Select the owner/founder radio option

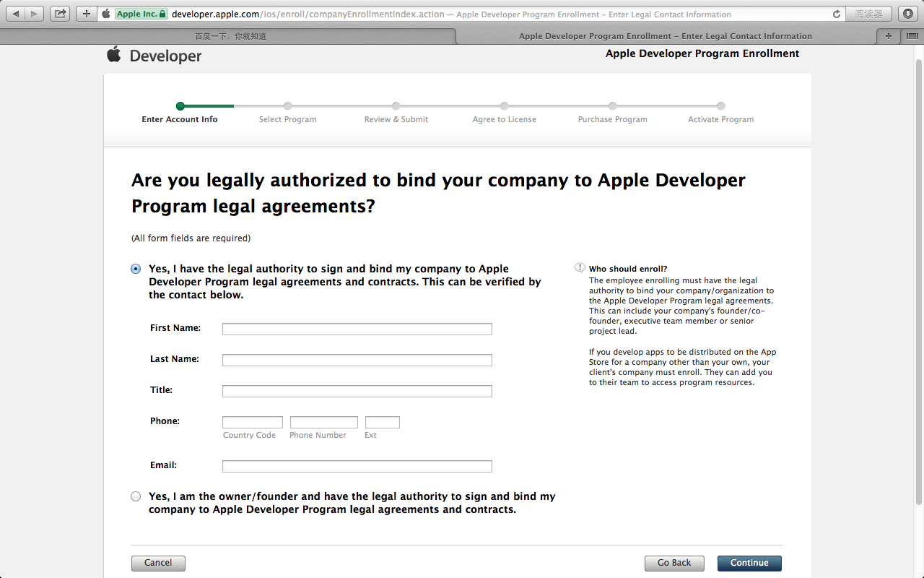pyautogui.click(x=136, y=496)
